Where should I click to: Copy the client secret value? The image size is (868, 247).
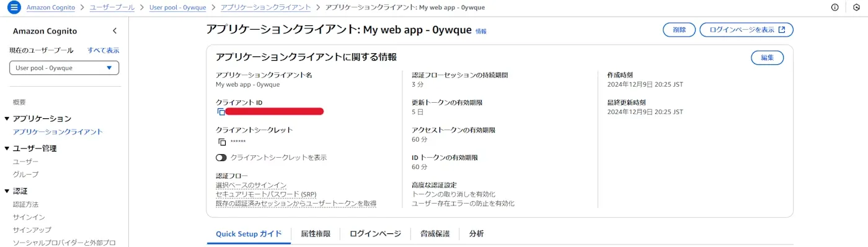221,142
